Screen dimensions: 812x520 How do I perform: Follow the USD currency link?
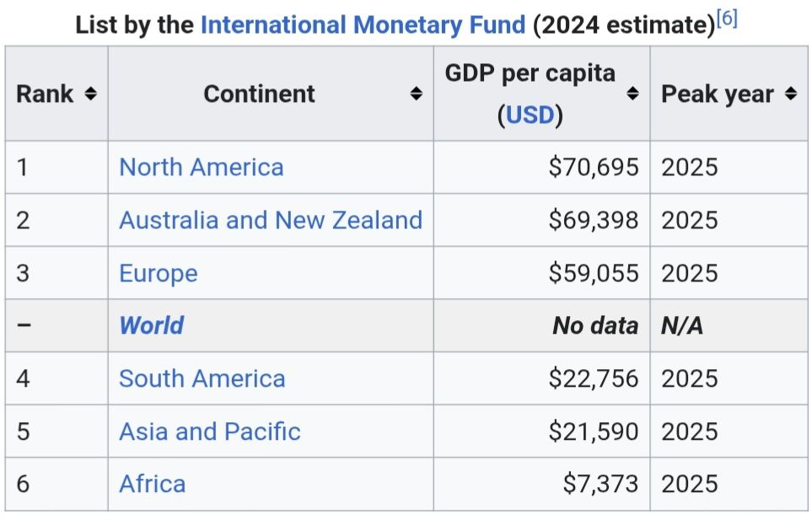(530, 115)
